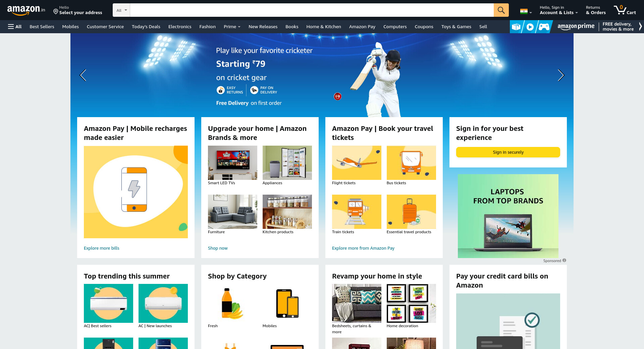The height and width of the screenshot is (349, 644).
Task: Open the All hamburger menu
Action: click(15, 27)
